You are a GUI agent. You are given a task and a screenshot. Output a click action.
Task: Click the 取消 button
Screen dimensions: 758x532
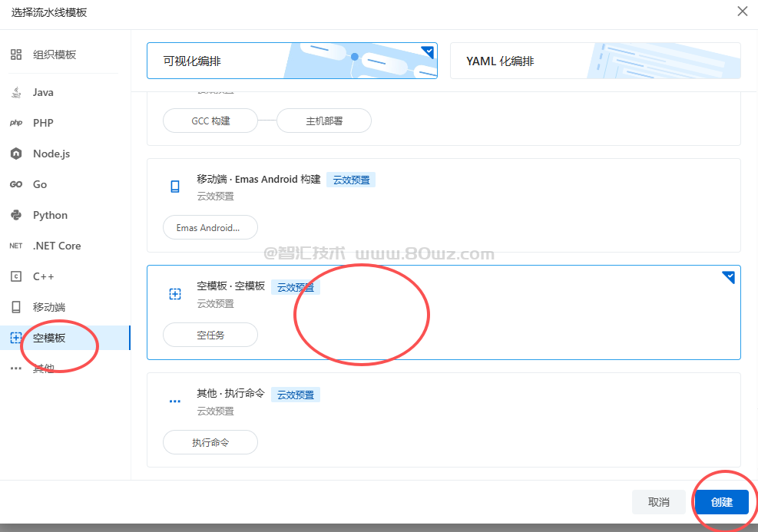(x=658, y=502)
